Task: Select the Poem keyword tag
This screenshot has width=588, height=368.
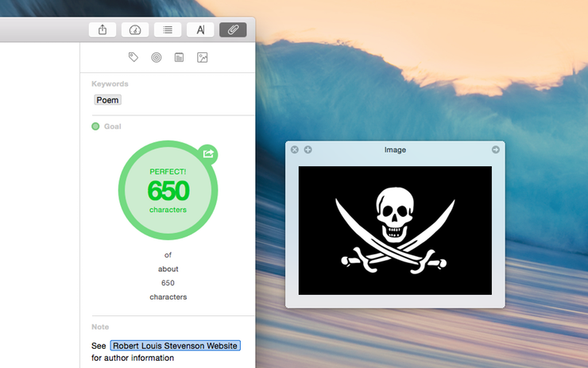Action: tap(107, 100)
